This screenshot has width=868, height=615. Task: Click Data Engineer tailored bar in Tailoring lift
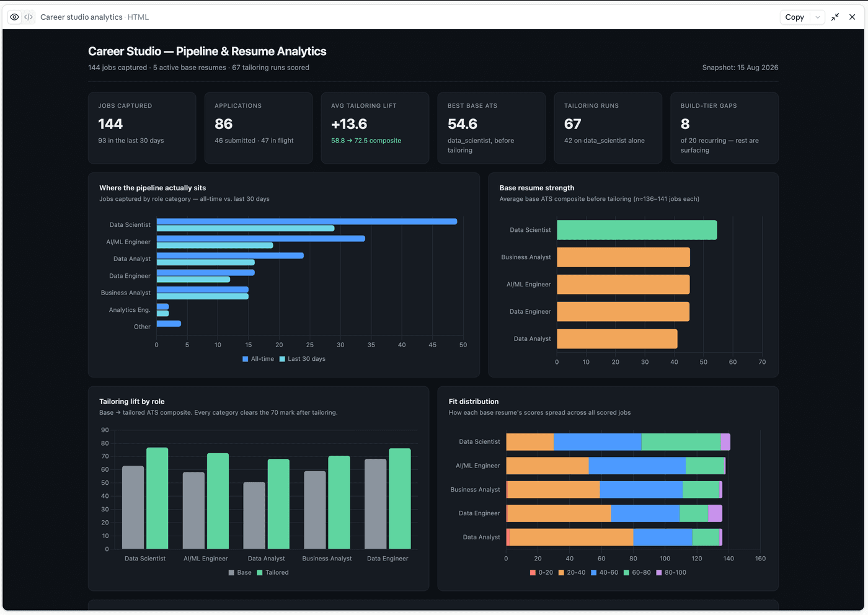(x=400, y=499)
